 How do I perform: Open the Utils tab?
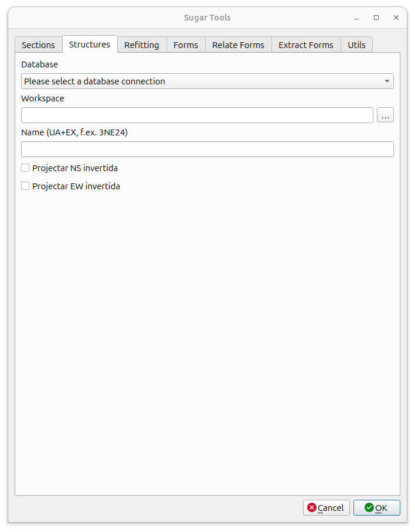356,45
